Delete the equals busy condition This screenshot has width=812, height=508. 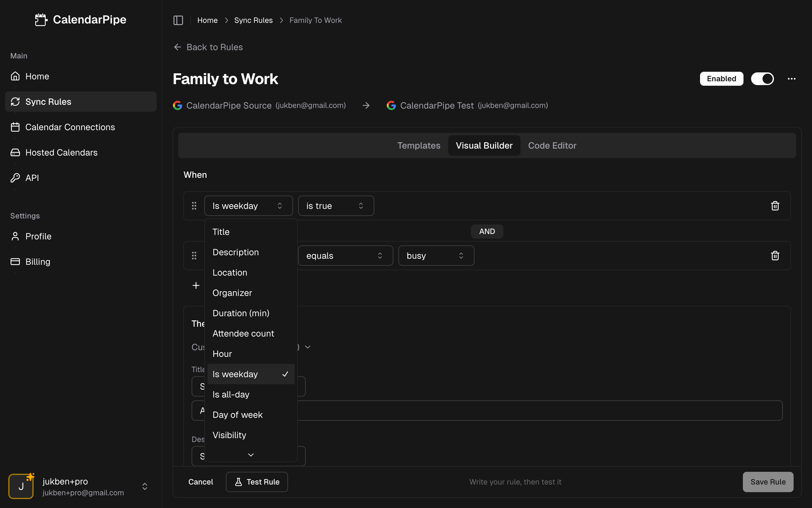(775, 256)
